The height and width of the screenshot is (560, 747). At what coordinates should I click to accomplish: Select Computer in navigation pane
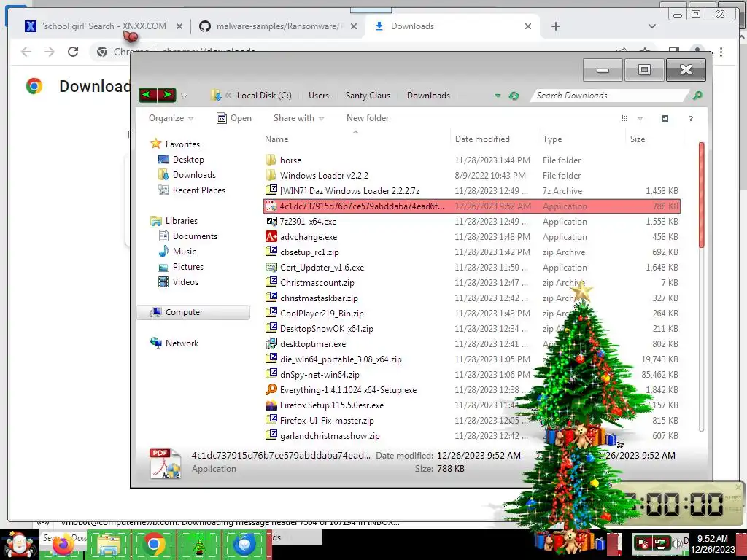click(x=193, y=312)
